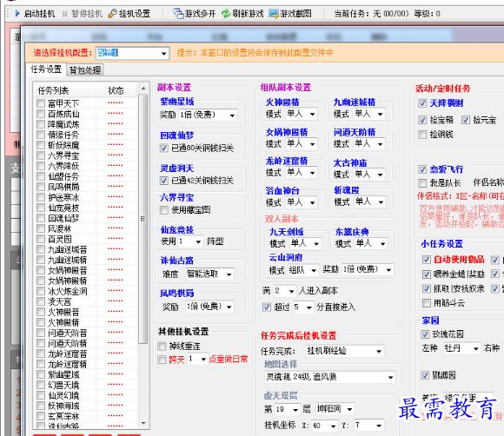Check 百炼成仙 task checkbox

[41, 114]
